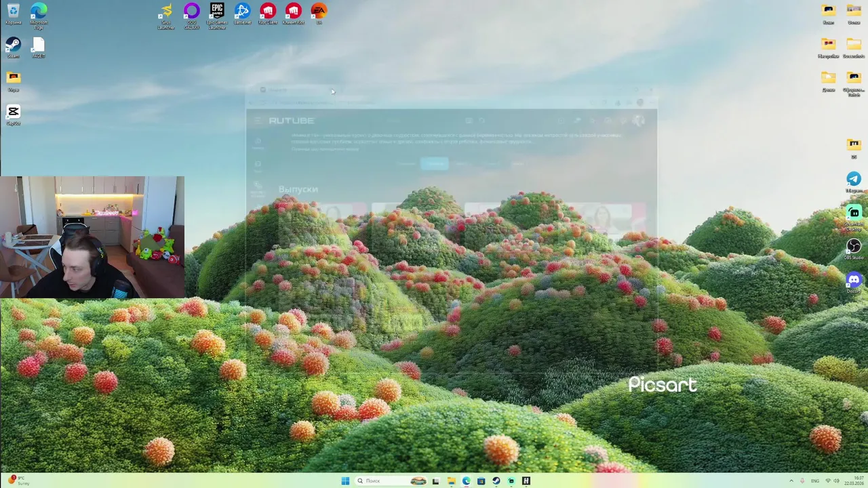Open volume control from speaker tray icon
Screen dimensions: 868x488
pos(837,481)
